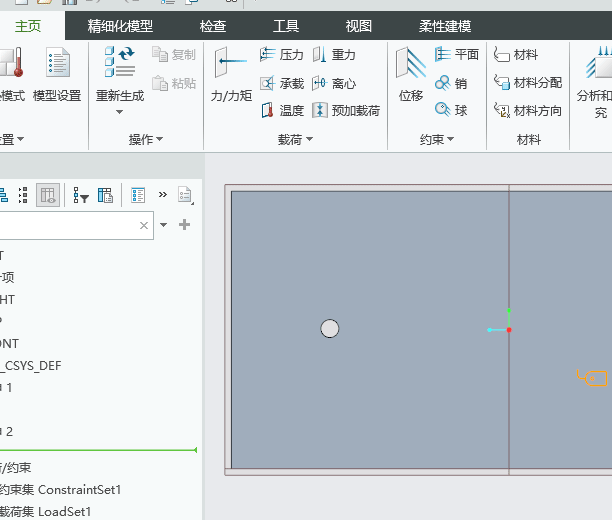Screen dimensions: 612x520
Task: Click the blue list view icon in tree toolbar
Action: pos(138,195)
